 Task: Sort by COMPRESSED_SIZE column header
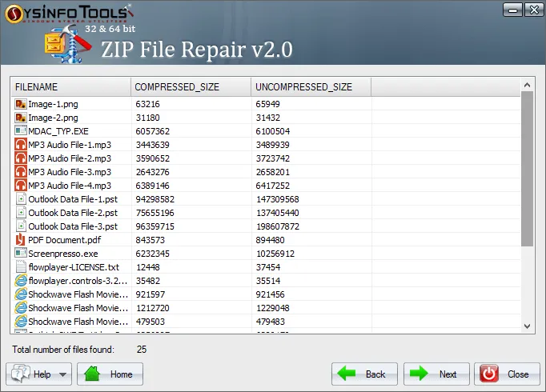point(191,87)
